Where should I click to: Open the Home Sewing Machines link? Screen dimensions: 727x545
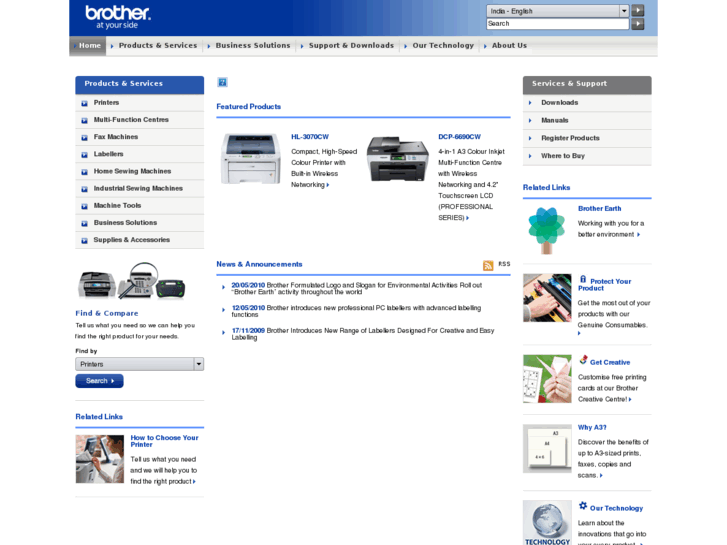[132, 171]
